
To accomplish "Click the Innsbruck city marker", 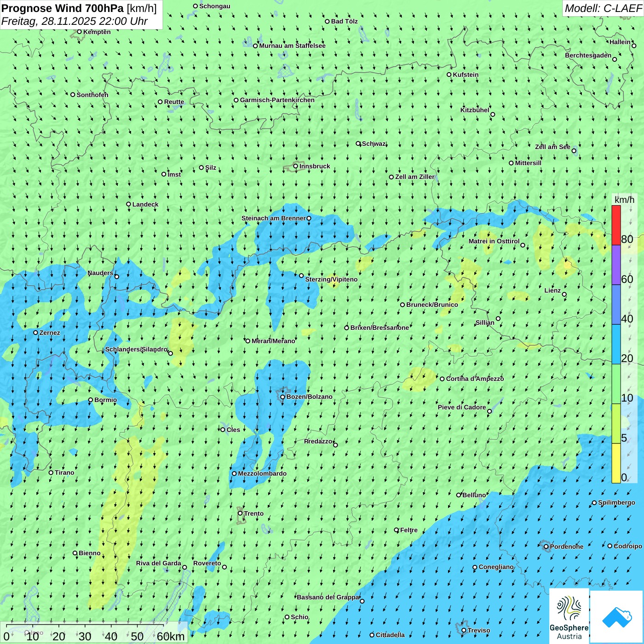I will pyautogui.click(x=296, y=166).
